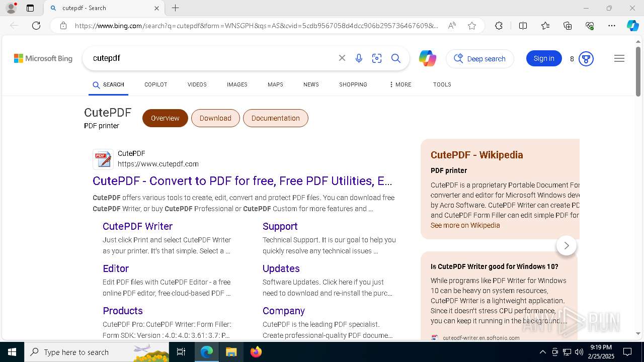Click the Edge profile avatar icon

pos(11,8)
